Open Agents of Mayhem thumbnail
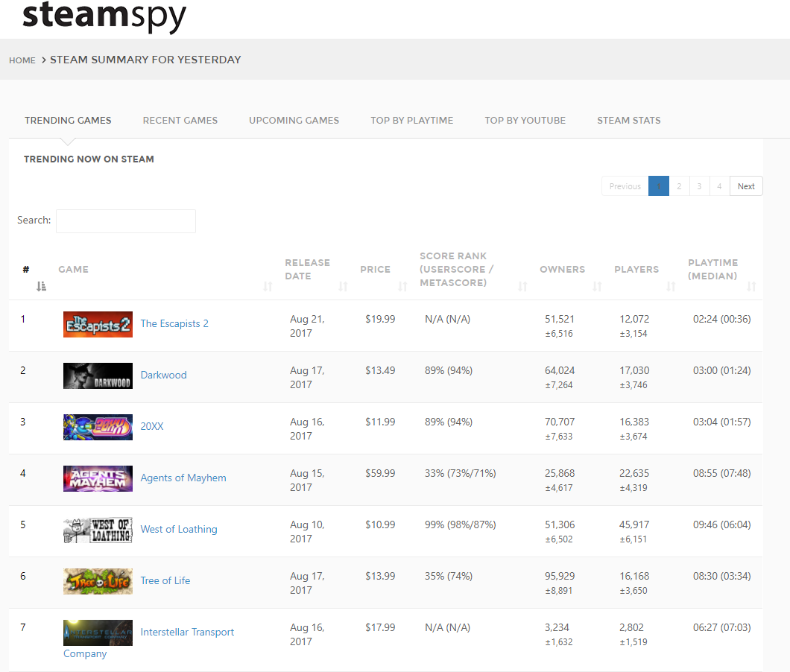The image size is (790, 672). tap(98, 478)
